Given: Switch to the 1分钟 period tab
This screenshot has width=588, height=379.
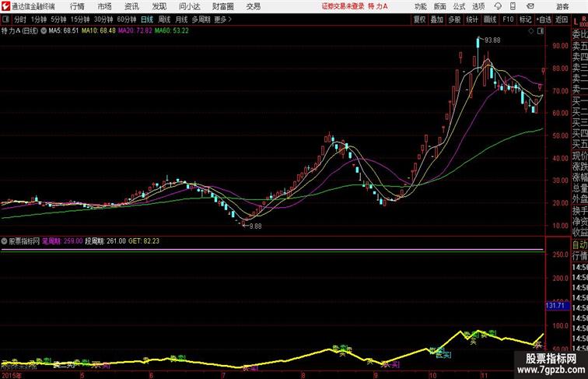Looking at the screenshot, I should pos(39,19).
